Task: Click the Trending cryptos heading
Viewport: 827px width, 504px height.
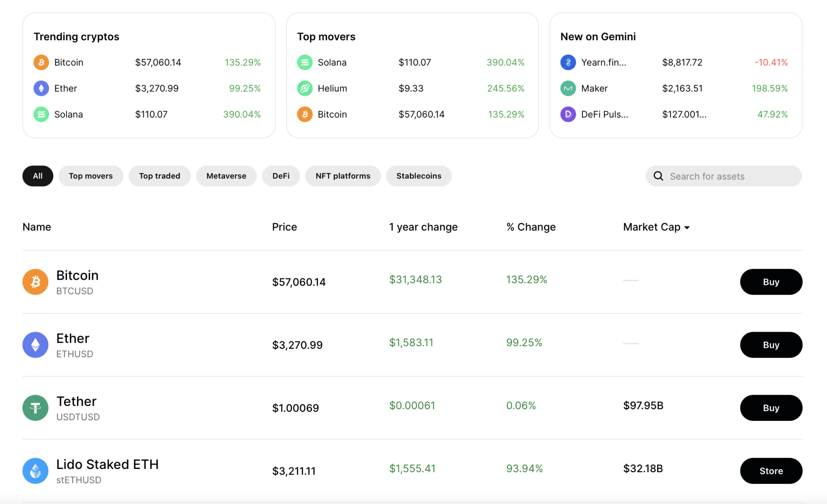Action: (x=76, y=37)
